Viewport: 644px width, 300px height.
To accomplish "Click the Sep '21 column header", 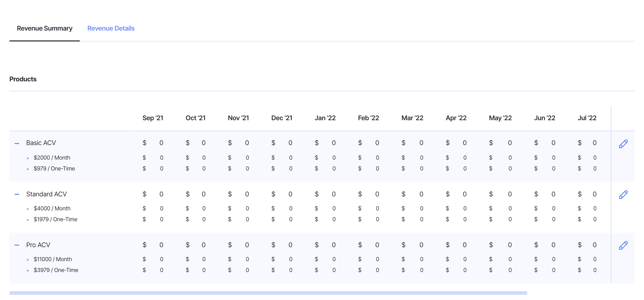I will coord(153,118).
